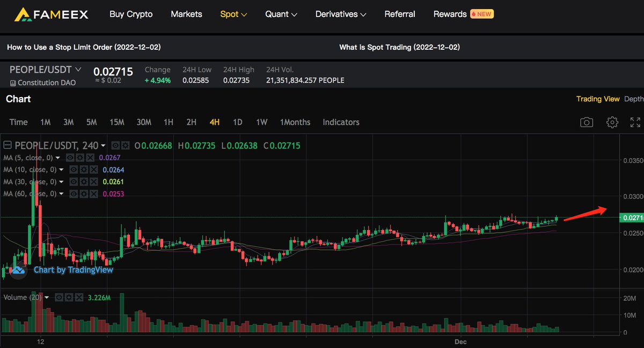Screen dimensions: 644x348
Task: Open settings for the Volume (20) indicator
Action: [69, 297]
